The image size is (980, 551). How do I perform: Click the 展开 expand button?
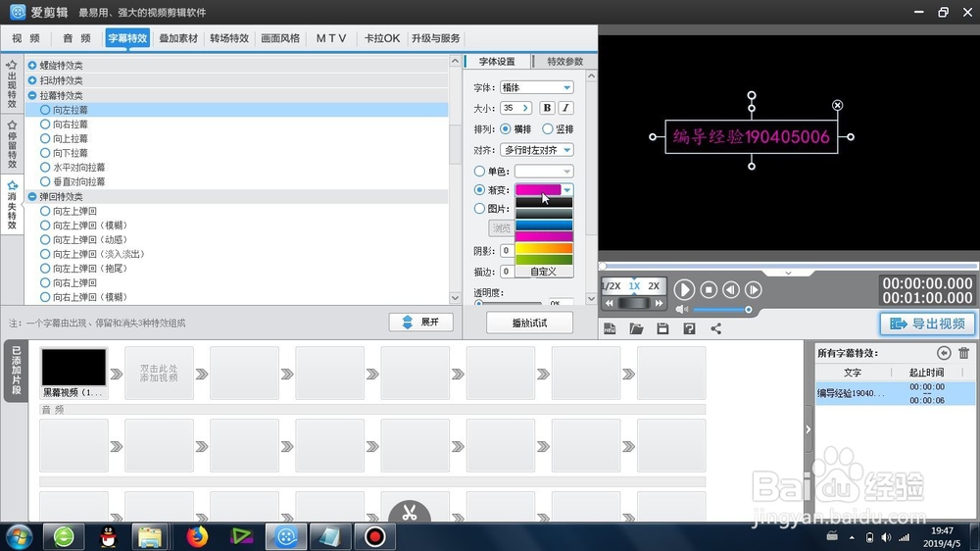(420, 322)
